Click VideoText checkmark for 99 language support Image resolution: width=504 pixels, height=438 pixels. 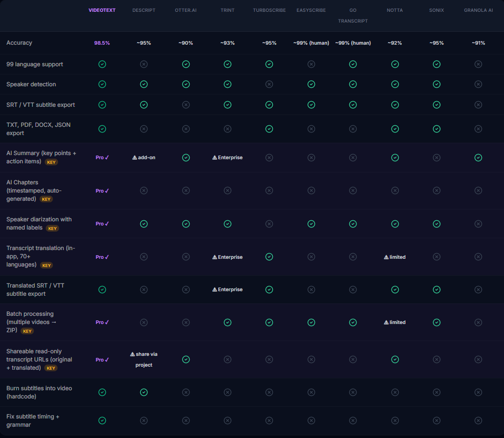click(102, 64)
